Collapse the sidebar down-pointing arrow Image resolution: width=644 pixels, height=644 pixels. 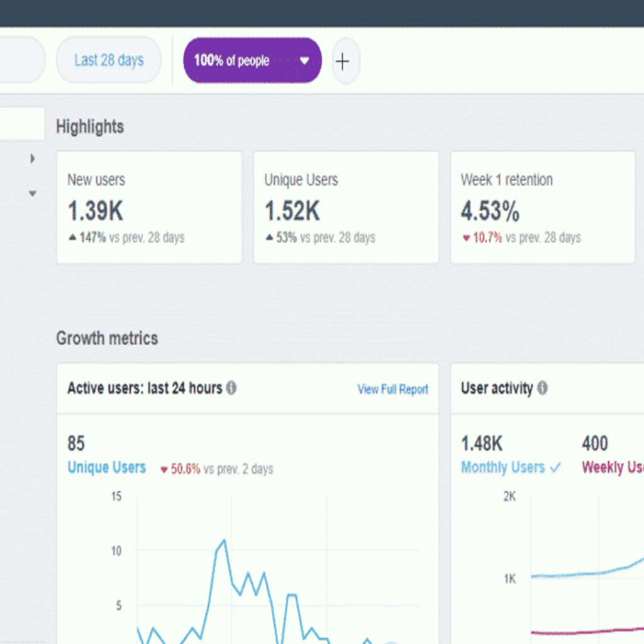pos(33,194)
